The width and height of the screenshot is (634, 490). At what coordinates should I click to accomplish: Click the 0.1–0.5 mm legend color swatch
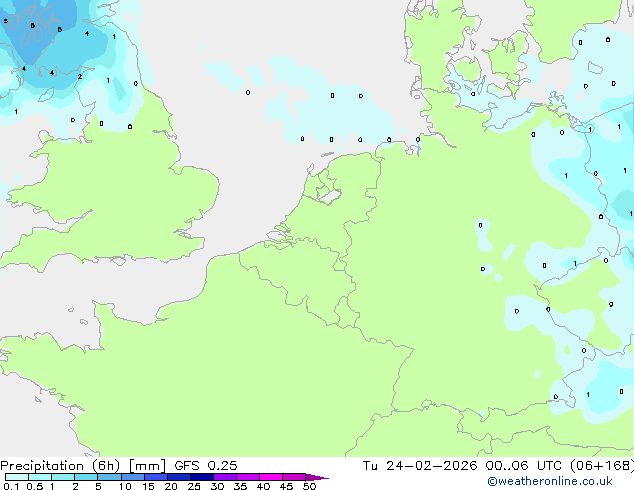pos(17,477)
